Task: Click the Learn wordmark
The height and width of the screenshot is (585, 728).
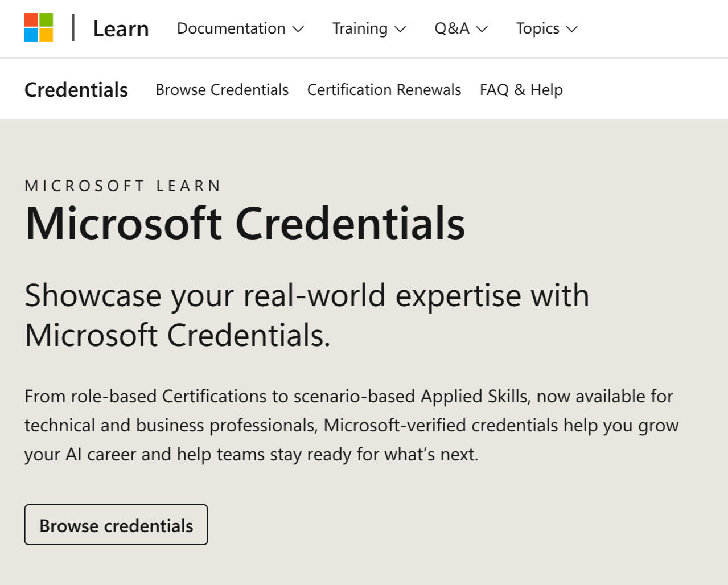Action: (121, 28)
